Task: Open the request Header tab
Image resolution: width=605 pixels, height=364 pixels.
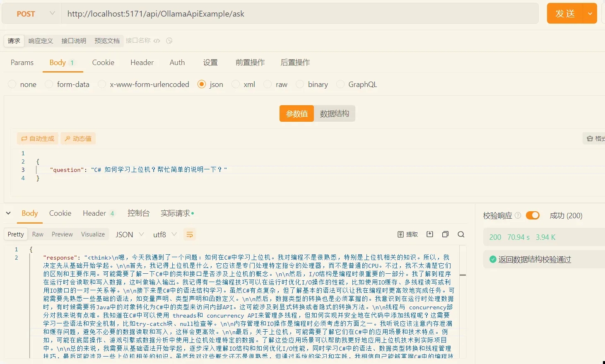Action: coord(142,63)
